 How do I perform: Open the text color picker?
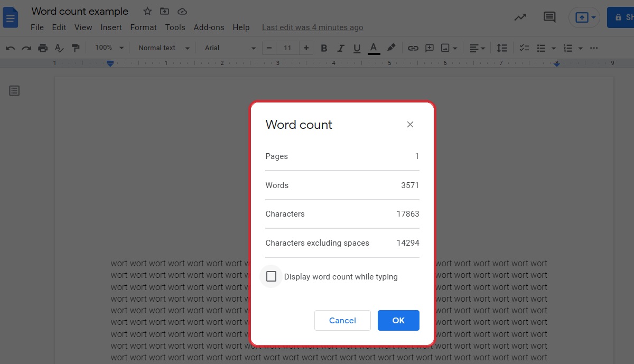[374, 48]
